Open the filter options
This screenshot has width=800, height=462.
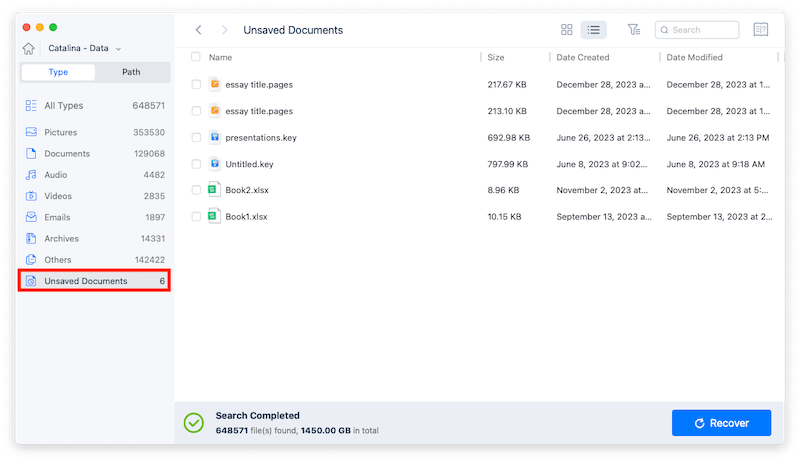click(x=634, y=30)
